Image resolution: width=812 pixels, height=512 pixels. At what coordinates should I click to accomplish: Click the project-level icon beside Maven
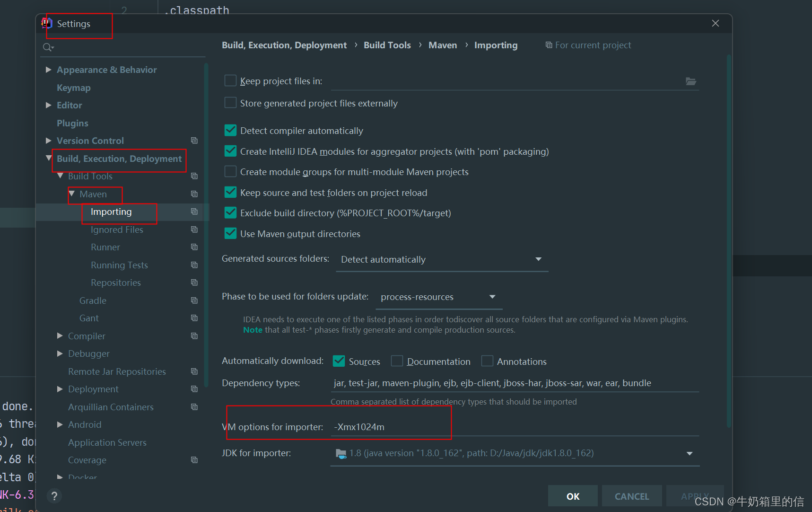click(x=194, y=194)
